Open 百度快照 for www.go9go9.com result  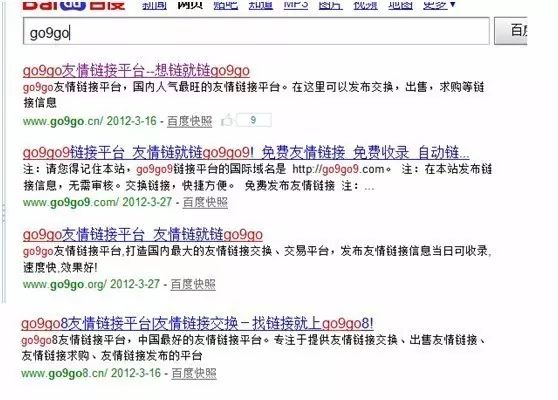205,202
